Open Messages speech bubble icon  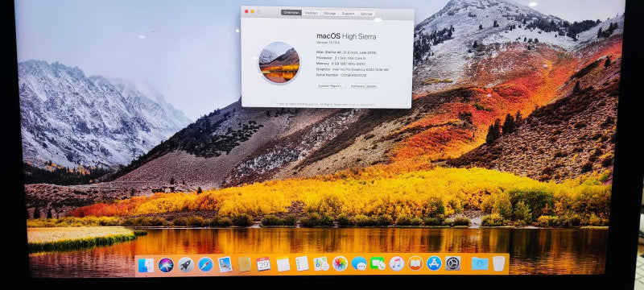[359, 263]
